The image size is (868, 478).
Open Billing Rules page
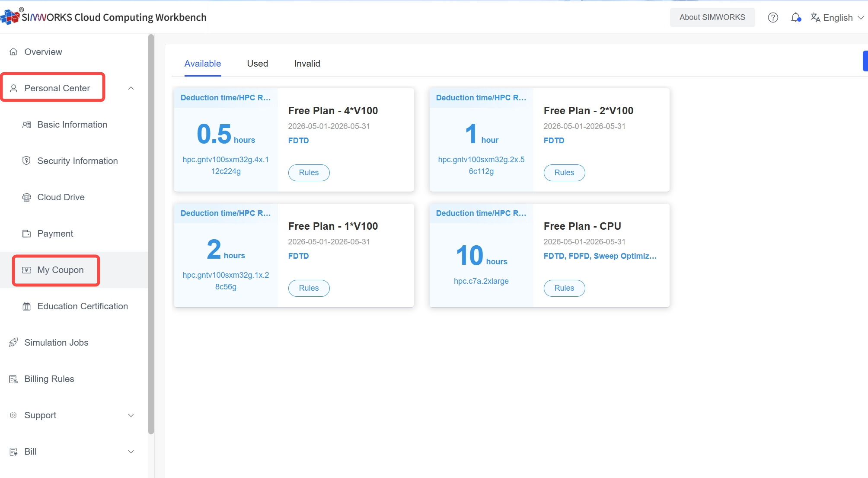click(x=74, y=379)
